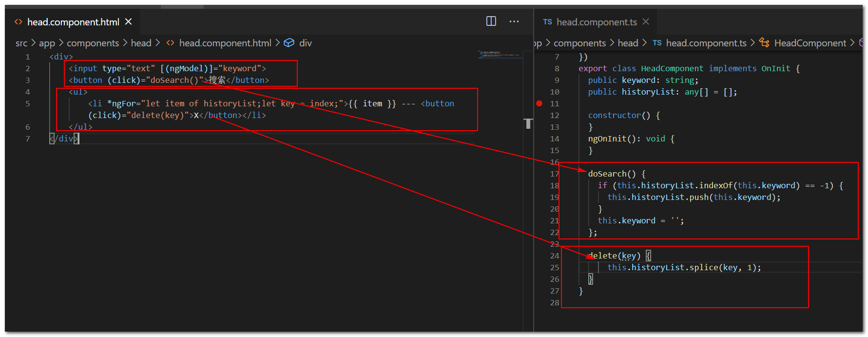Image resolution: width=868 pixels, height=337 pixels.
Task: Click the HTML file icon on the tab
Action: click(19, 22)
